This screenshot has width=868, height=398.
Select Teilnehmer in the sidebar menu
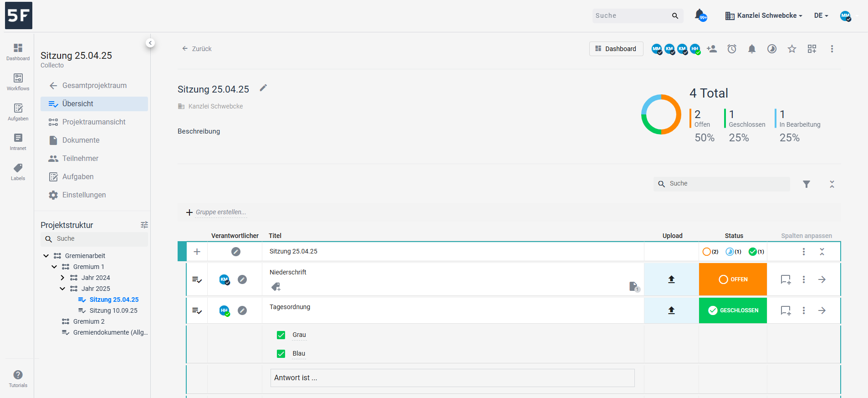(x=80, y=159)
